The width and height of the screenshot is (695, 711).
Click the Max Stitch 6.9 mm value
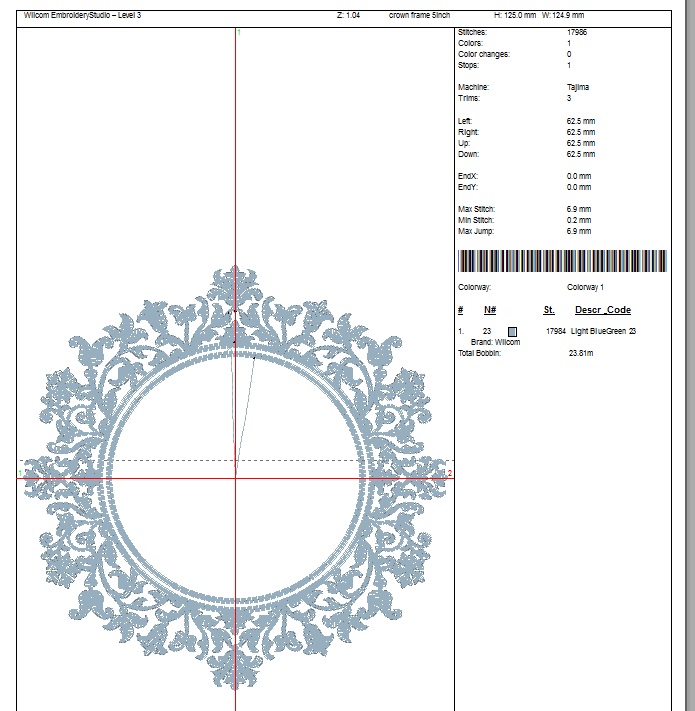click(580, 209)
